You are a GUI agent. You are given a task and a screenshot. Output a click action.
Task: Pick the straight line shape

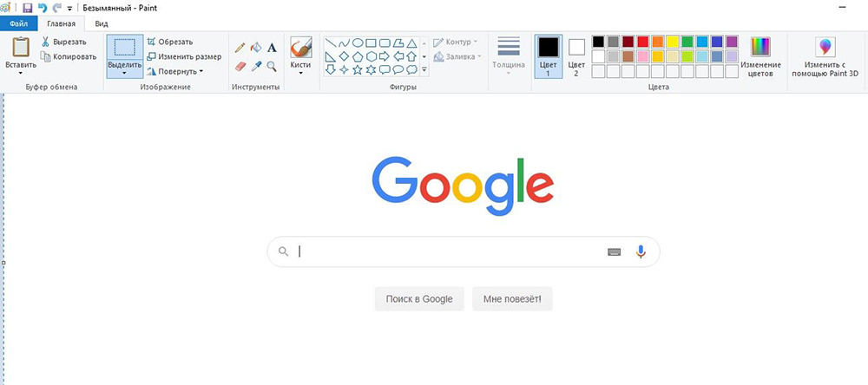pos(331,43)
